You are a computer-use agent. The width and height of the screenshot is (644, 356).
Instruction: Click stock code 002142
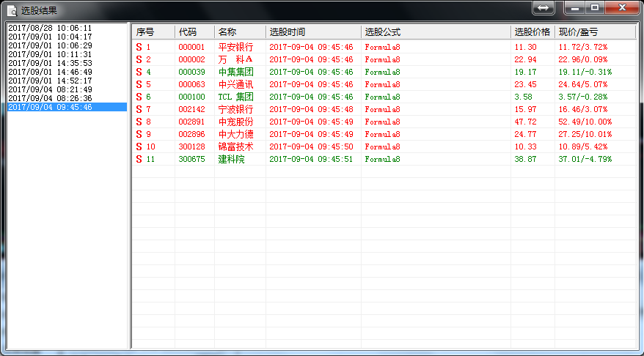click(191, 109)
